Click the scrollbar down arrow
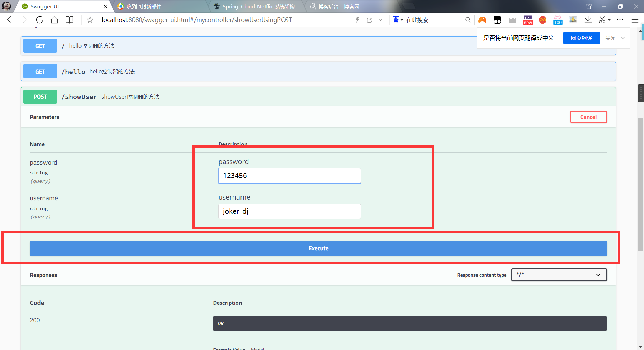This screenshot has height=350, width=644. (x=641, y=347)
